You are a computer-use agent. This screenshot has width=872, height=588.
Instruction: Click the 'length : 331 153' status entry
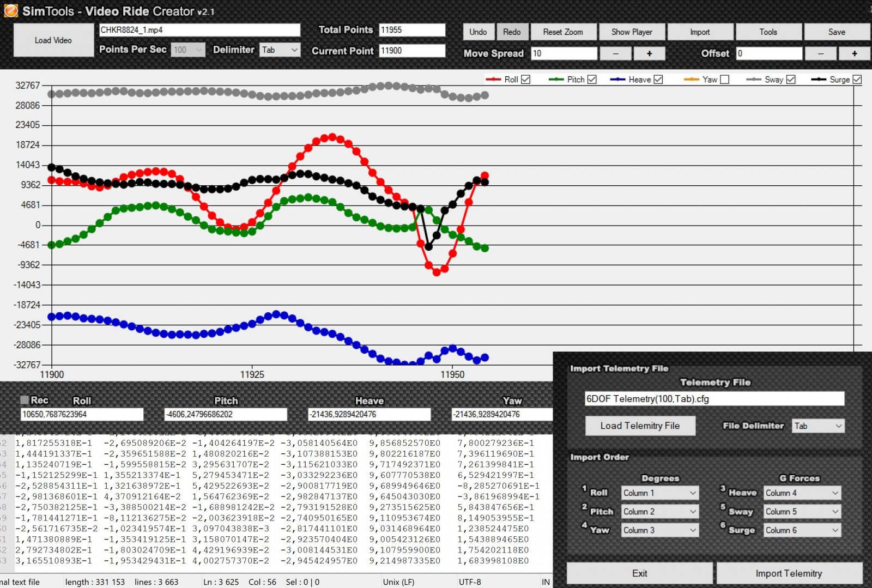click(x=95, y=582)
